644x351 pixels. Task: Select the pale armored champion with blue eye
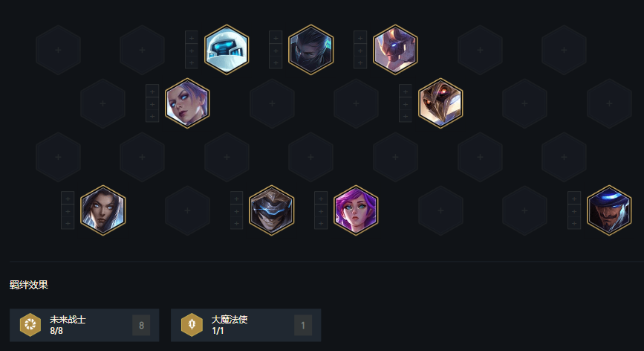tap(395, 50)
